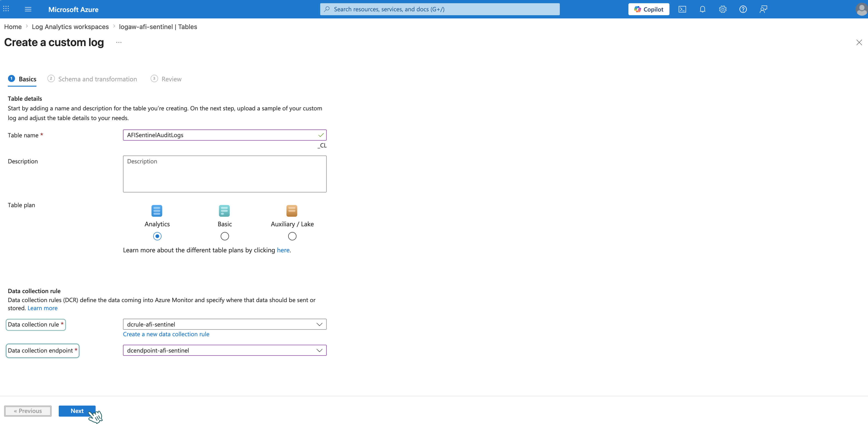Click into the Table name field

pos(224,135)
